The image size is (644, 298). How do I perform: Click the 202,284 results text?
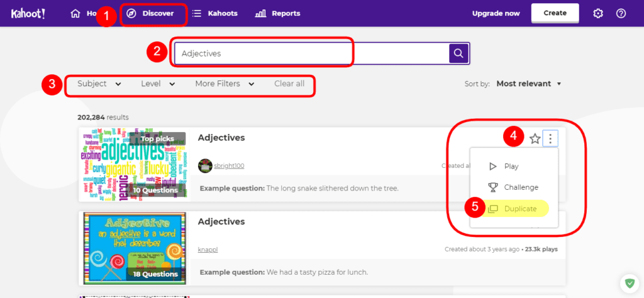click(x=103, y=118)
